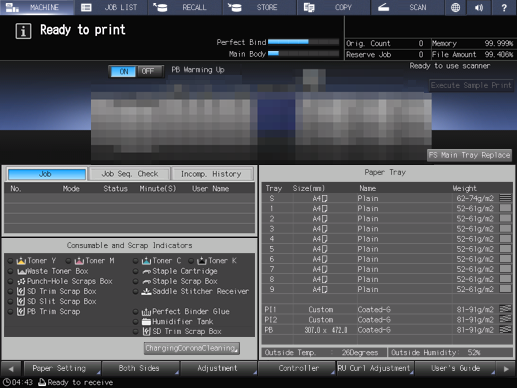The image size is (517, 388).
Task: Click the Humidifier Tank icon
Action: (x=146, y=322)
